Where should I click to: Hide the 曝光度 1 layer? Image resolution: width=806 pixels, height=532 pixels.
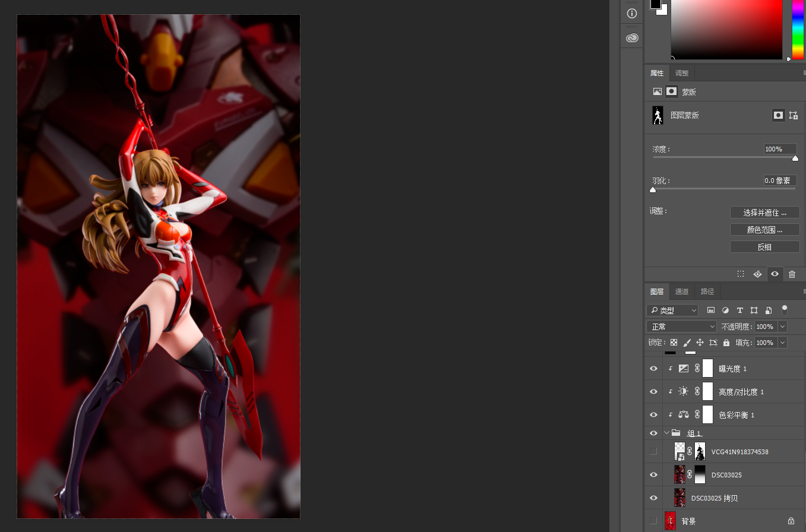click(x=653, y=369)
